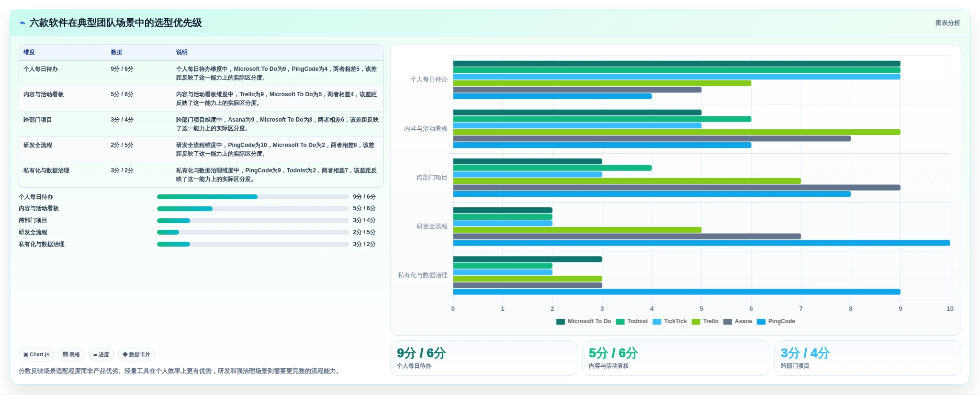Click the 私有化与数据治理 progress bar
The width and height of the screenshot is (980, 395).
253,244
